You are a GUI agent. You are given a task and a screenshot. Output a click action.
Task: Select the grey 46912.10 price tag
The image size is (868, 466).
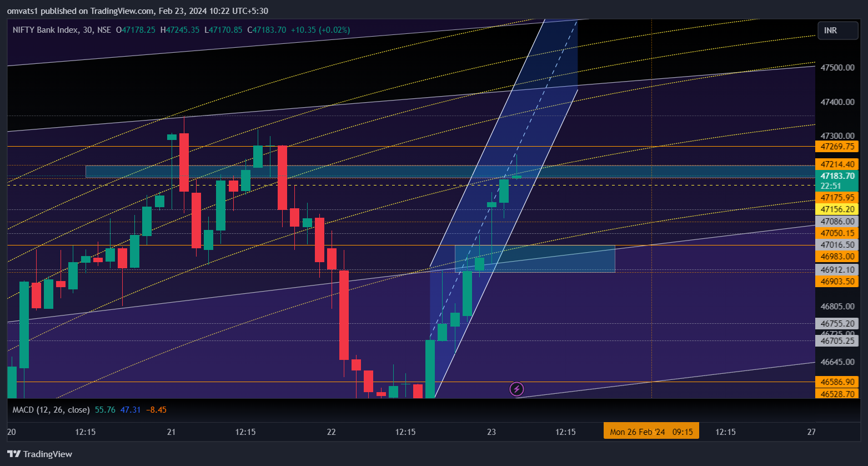[837, 270]
